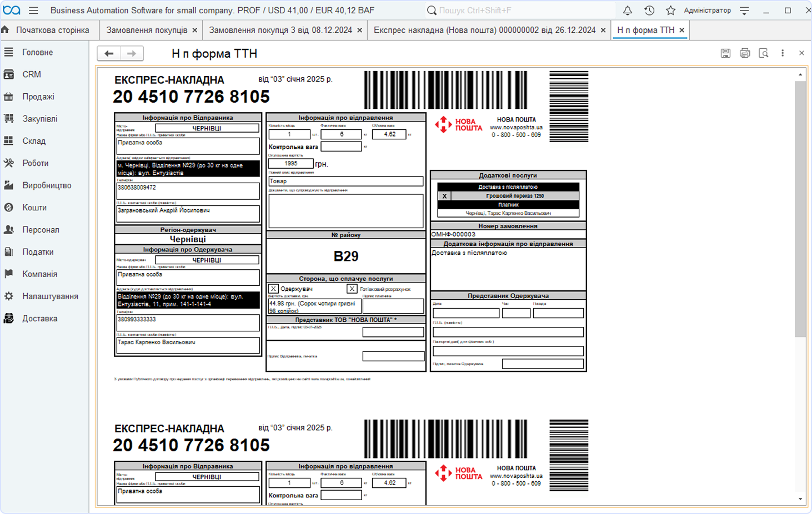Select the district number B29 cell
The image size is (812, 514).
(346, 256)
